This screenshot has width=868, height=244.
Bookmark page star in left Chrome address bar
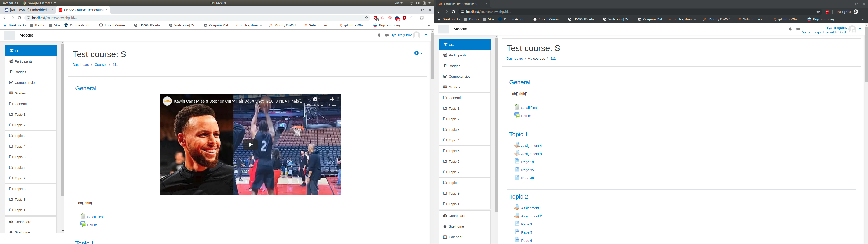[x=366, y=18]
